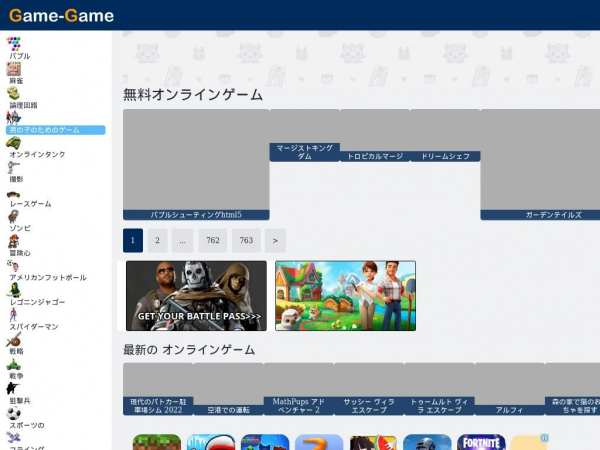This screenshot has width=600, height=450.
Task: Go to page 762
Action: point(213,240)
